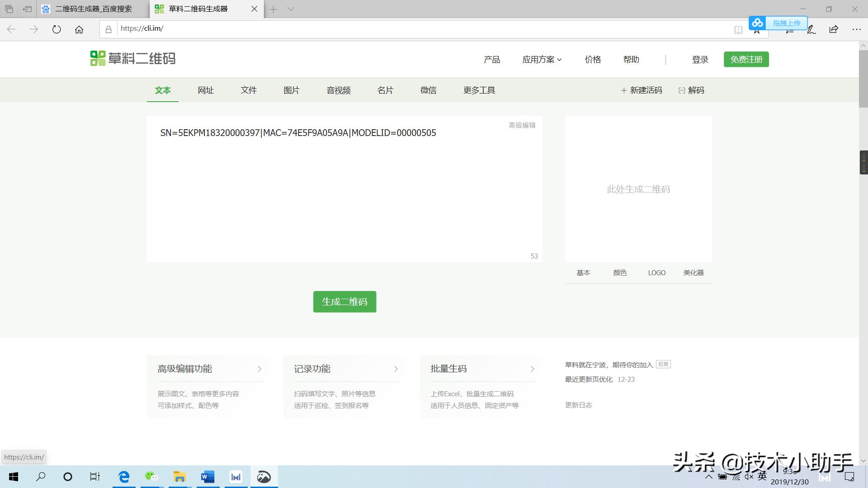The height and width of the screenshot is (488, 868).
Task: Expand the 高级编辑功能 card arrow
Action: 259,369
